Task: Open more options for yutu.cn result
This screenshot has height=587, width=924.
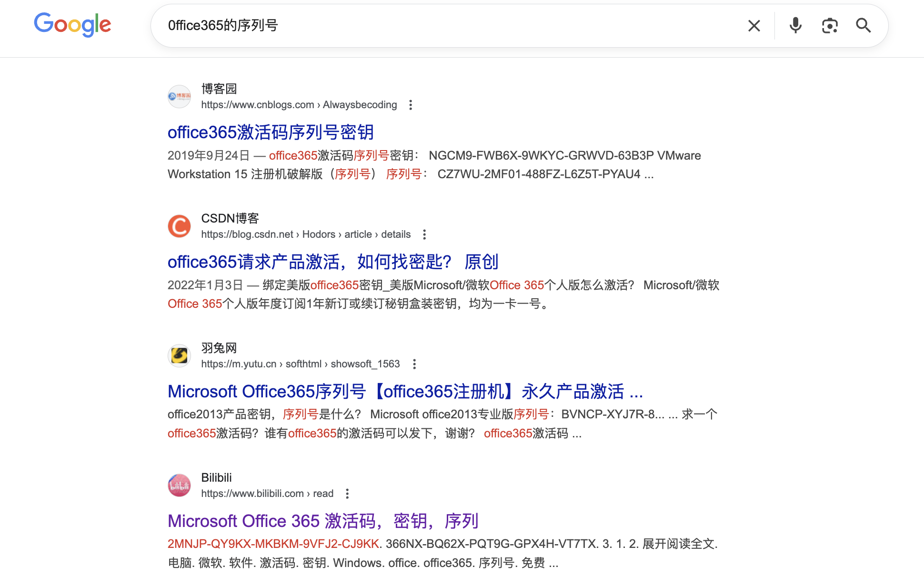Action: click(x=414, y=364)
